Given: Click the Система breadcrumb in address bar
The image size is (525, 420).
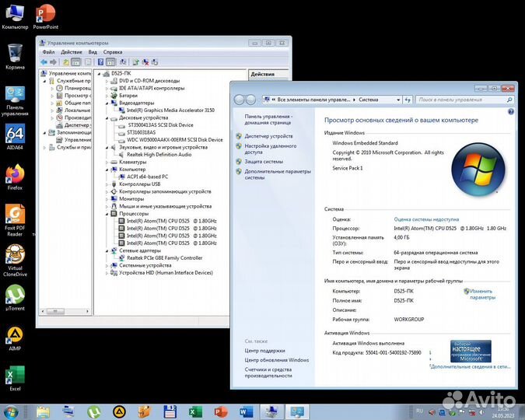Looking at the screenshot, I should (369, 100).
